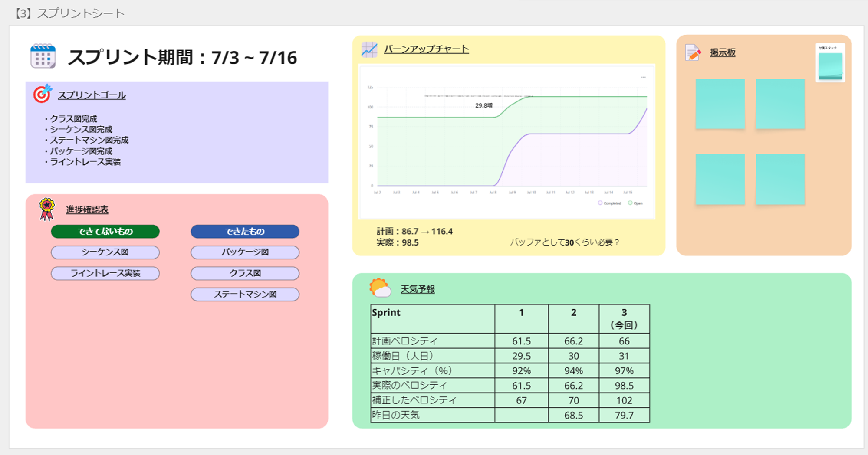The height and width of the screenshot is (455, 868).
Task: Click the goal item ・クラス図完成
Action: pyautogui.click(x=71, y=119)
